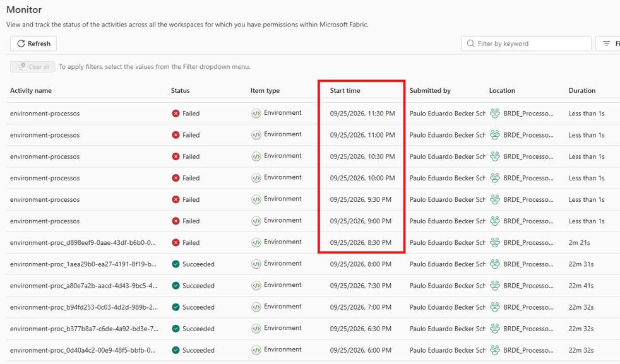The height and width of the screenshot is (364, 620).
Task: Click the Environment item icon in the 11:30 PM row
Action: pos(256,114)
